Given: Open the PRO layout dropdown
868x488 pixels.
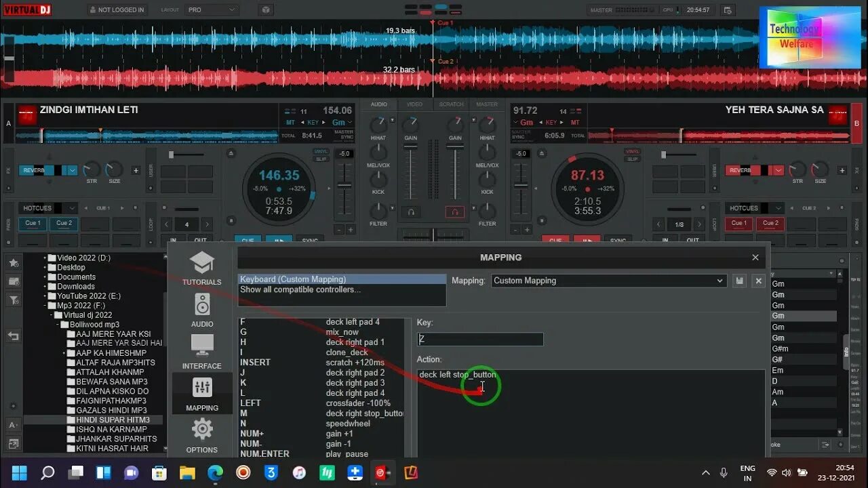Looking at the screenshot, I should [x=212, y=10].
